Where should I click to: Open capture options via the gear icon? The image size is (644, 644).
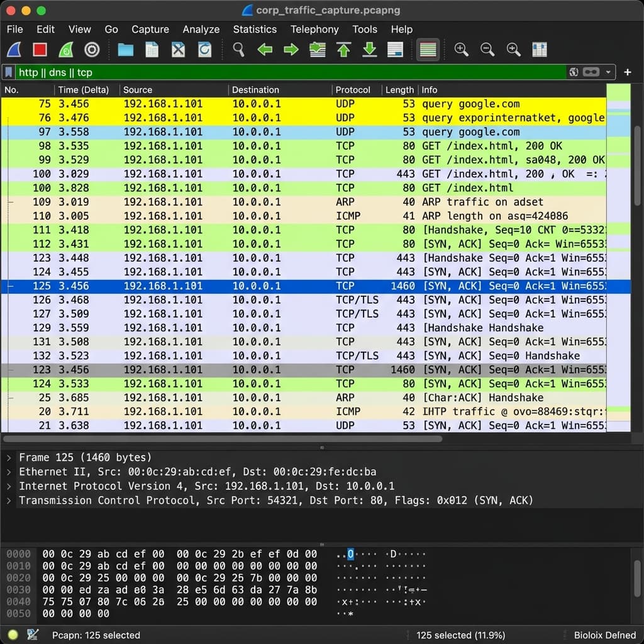[x=91, y=50]
